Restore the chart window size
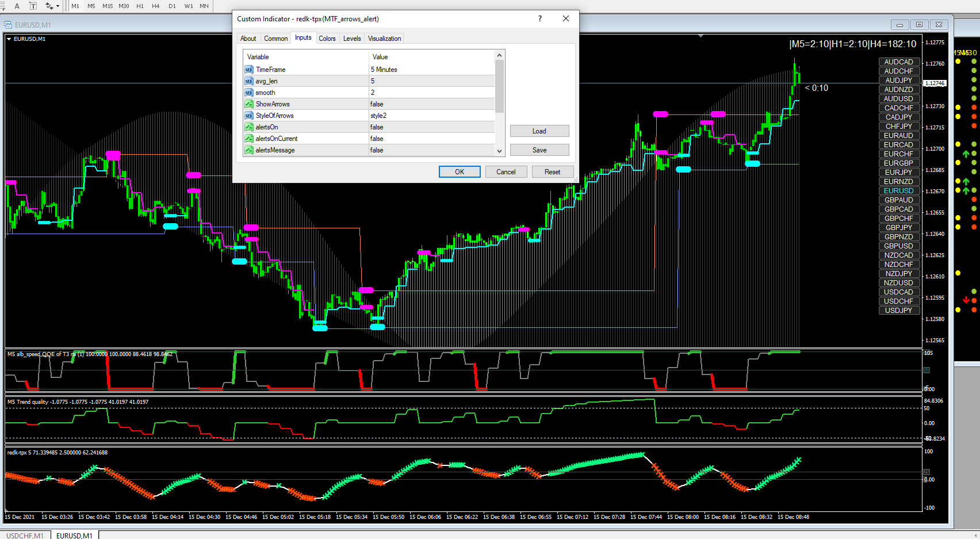Image resolution: width=980 pixels, height=539 pixels. 919,25
